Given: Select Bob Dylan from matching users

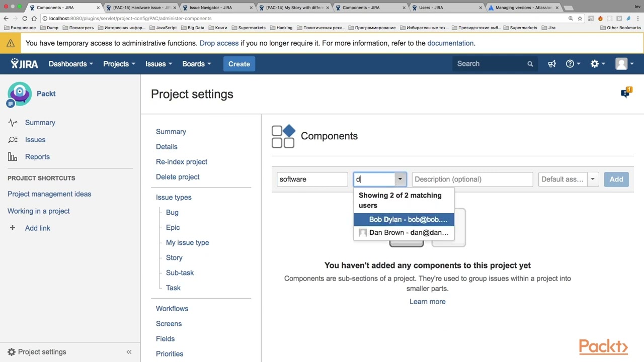Looking at the screenshot, I should point(404,220).
